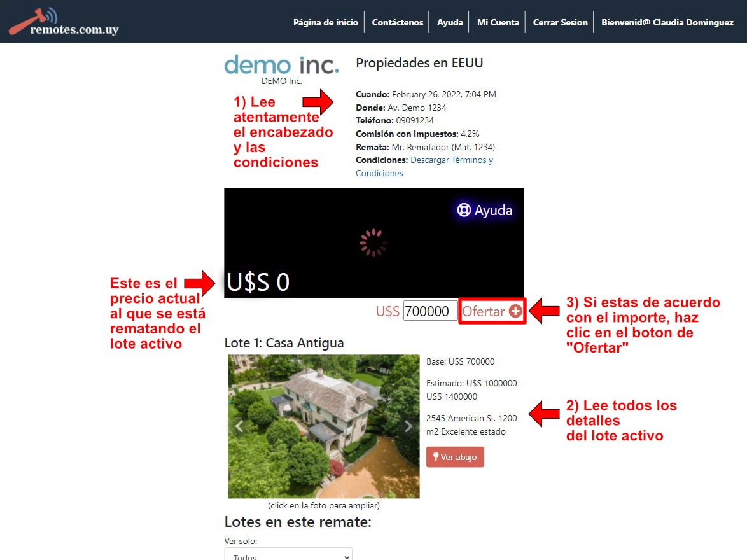The image size is (747, 560).
Task: Click the Base: U$S 700000 text
Action: [x=460, y=361]
